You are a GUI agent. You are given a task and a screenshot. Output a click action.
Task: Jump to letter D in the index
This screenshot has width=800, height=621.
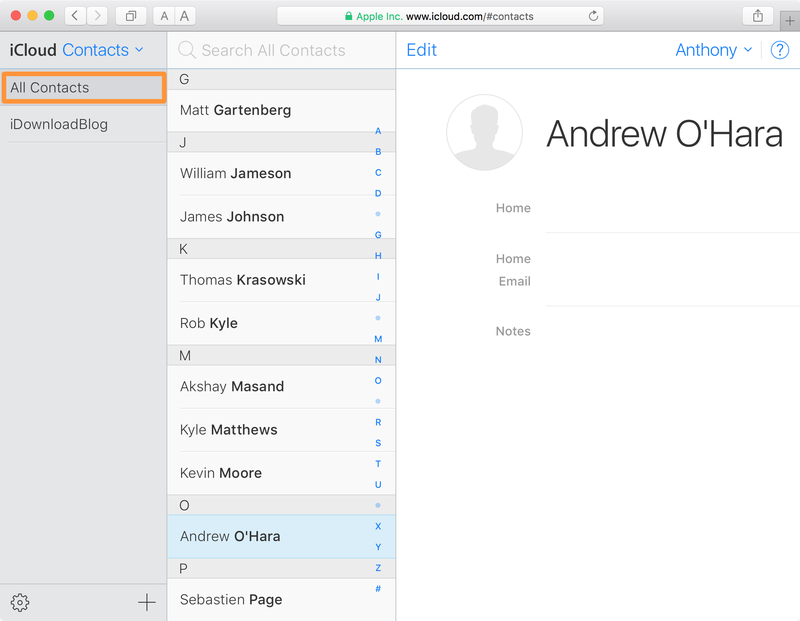378,193
